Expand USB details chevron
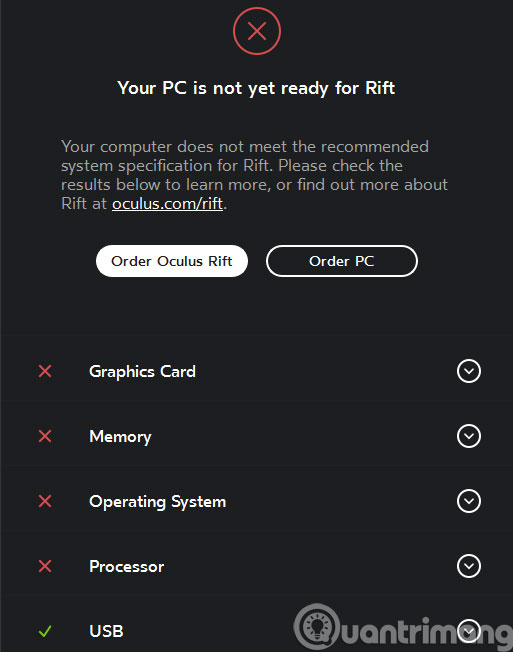The width and height of the screenshot is (513, 652). coord(469,631)
